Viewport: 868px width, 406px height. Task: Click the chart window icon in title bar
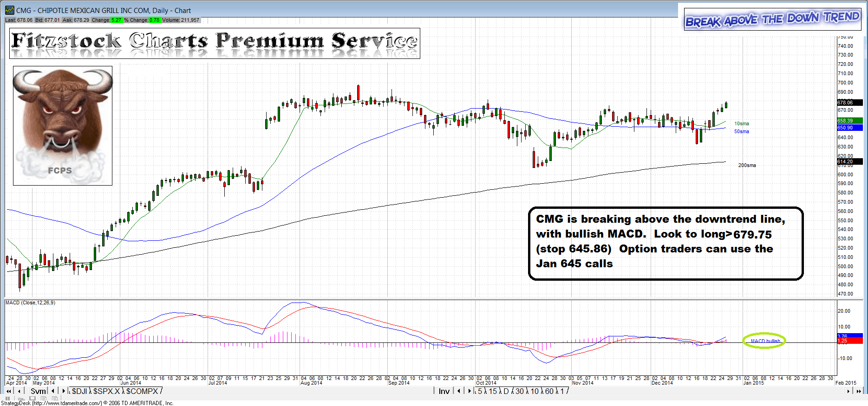click(9, 10)
